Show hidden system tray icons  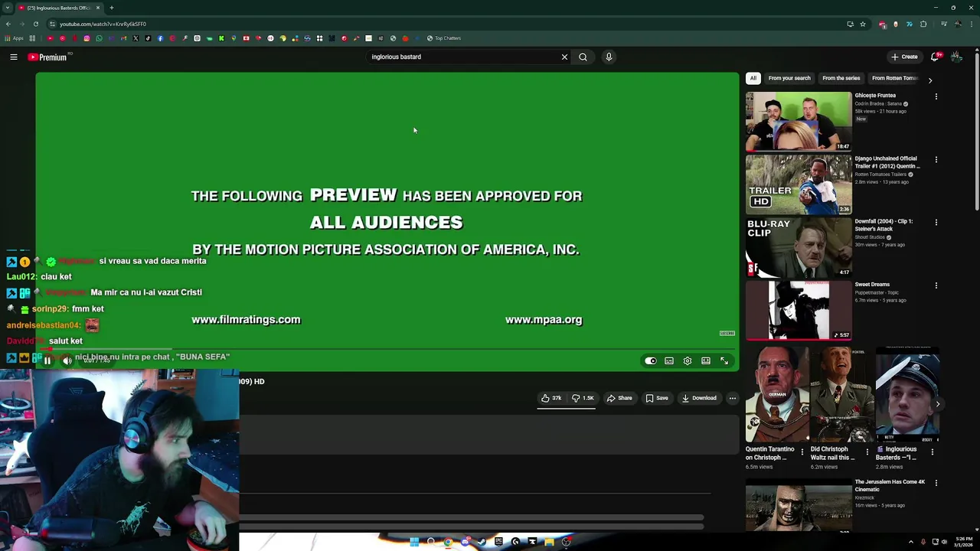[911, 542]
